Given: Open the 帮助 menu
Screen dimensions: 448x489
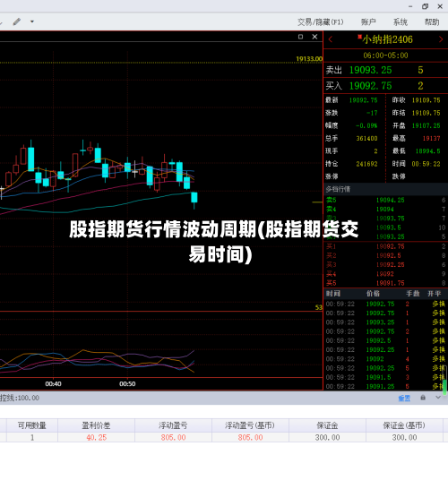Looking at the screenshot, I should tap(432, 21).
